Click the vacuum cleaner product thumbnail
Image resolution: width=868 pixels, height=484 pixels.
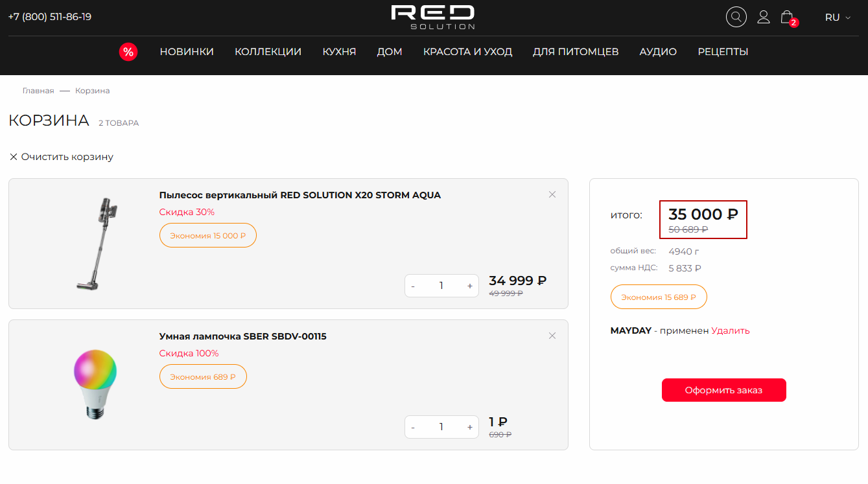[95, 244]
